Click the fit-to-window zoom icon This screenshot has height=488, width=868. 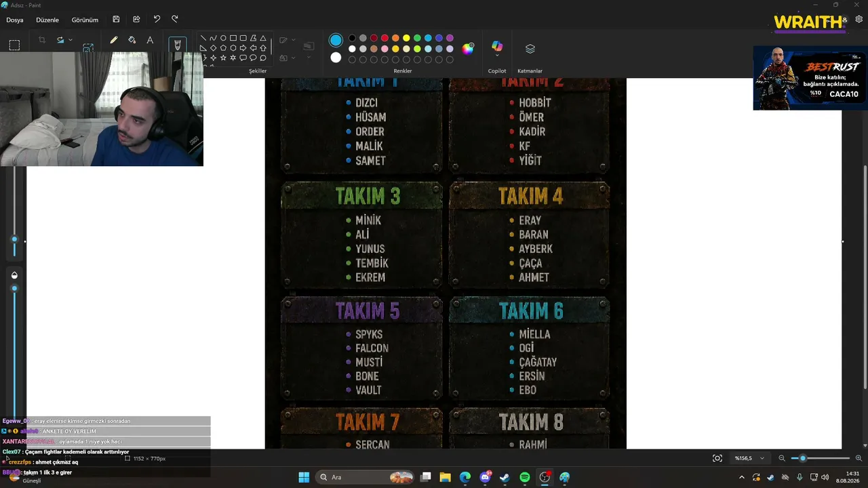pyautogui.click(x=717, y=458)
